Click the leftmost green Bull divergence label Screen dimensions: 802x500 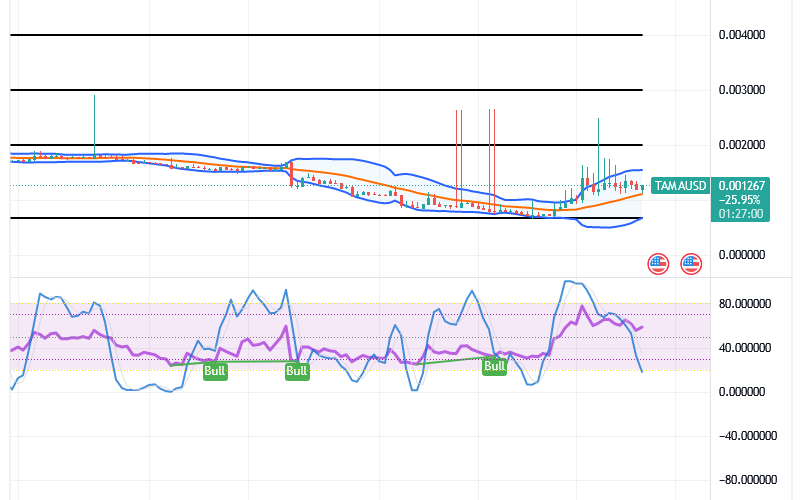tap(215, 371)
